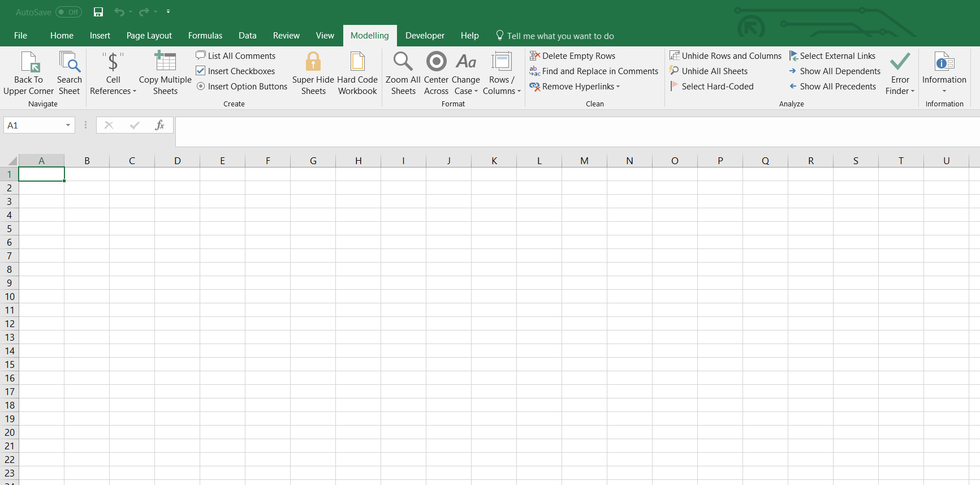Click the Center Across icon

pyautogui.click(x=436, y=61)
